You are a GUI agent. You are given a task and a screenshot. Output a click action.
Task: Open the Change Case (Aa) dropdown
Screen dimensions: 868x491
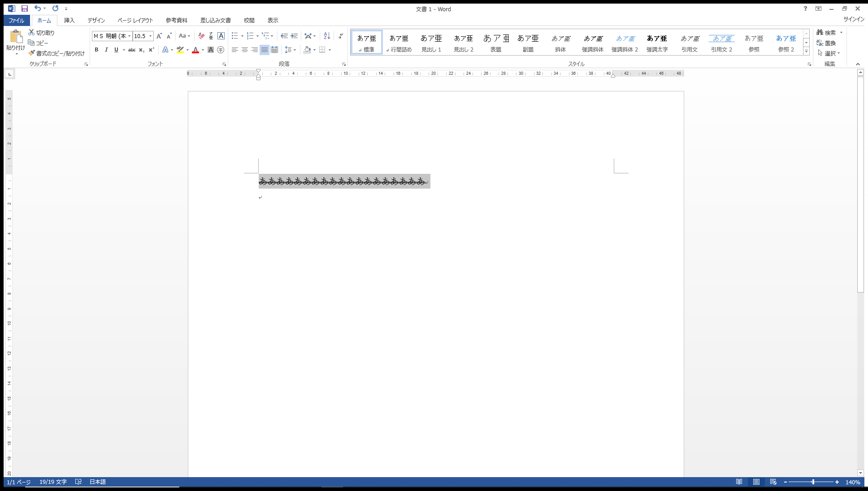[184, 36]
